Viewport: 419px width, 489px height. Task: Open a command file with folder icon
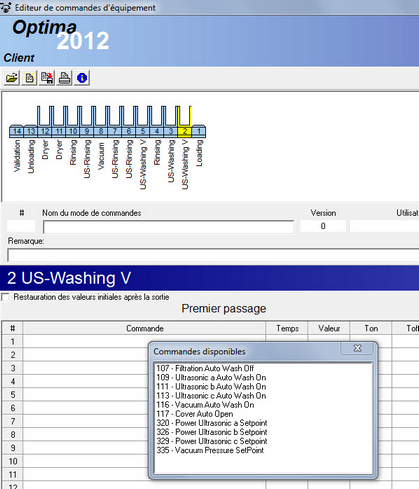click(x=12, y=78)
